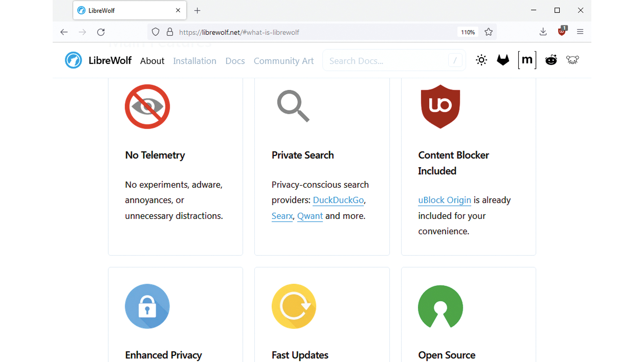This screenshot has width=644, height=362.
Task: Click the uBlock Origin extension toolbar icon
Action: point(562,32)
